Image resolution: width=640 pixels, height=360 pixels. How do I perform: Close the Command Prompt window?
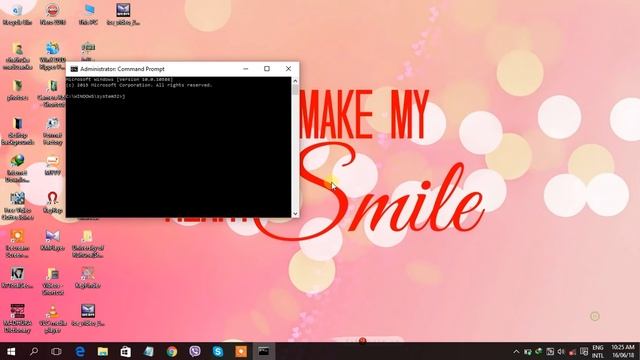coord(288,69)
